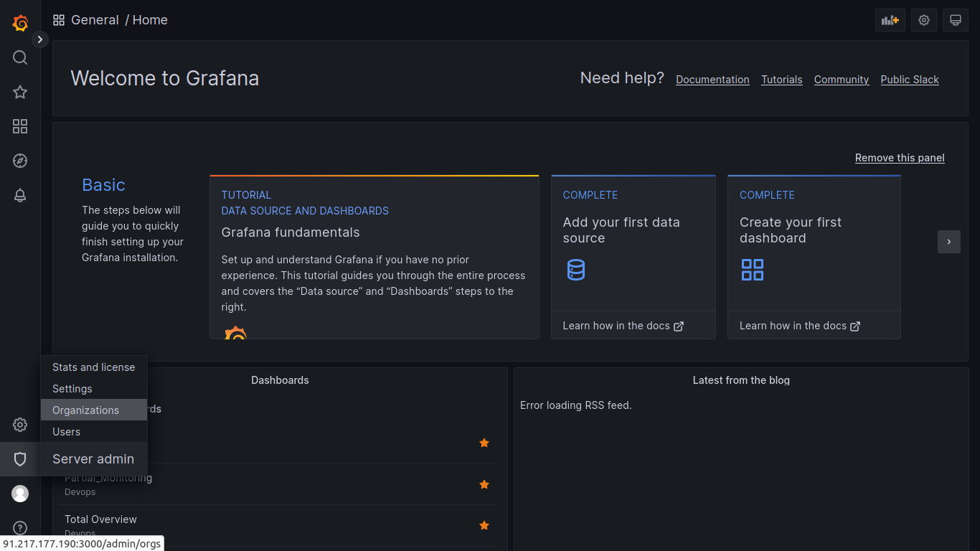Click the Add panel toolbar button

click(890, 20)
